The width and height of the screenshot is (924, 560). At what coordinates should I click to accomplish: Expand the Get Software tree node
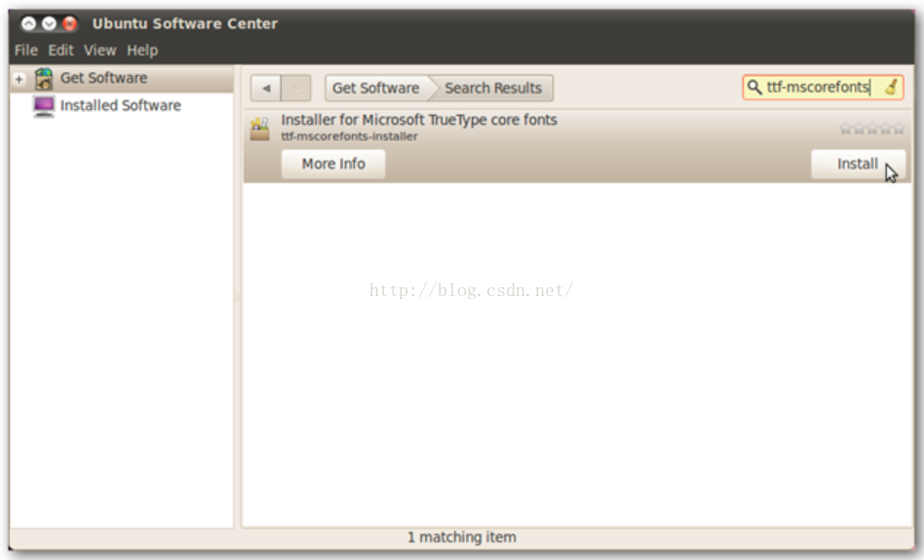coord(19,79)
